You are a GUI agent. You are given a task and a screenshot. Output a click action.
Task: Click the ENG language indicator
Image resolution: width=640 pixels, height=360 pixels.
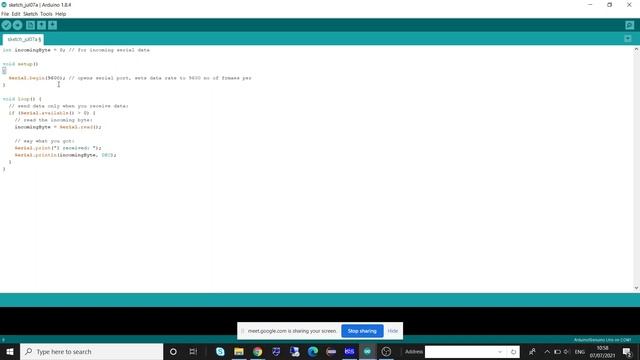click(580, 351)
